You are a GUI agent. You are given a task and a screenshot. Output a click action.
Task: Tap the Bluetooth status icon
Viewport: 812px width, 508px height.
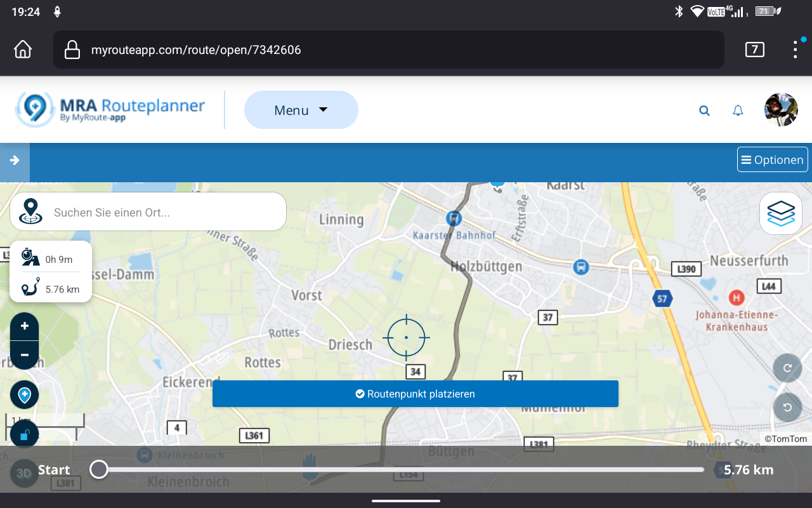[678, 11]
